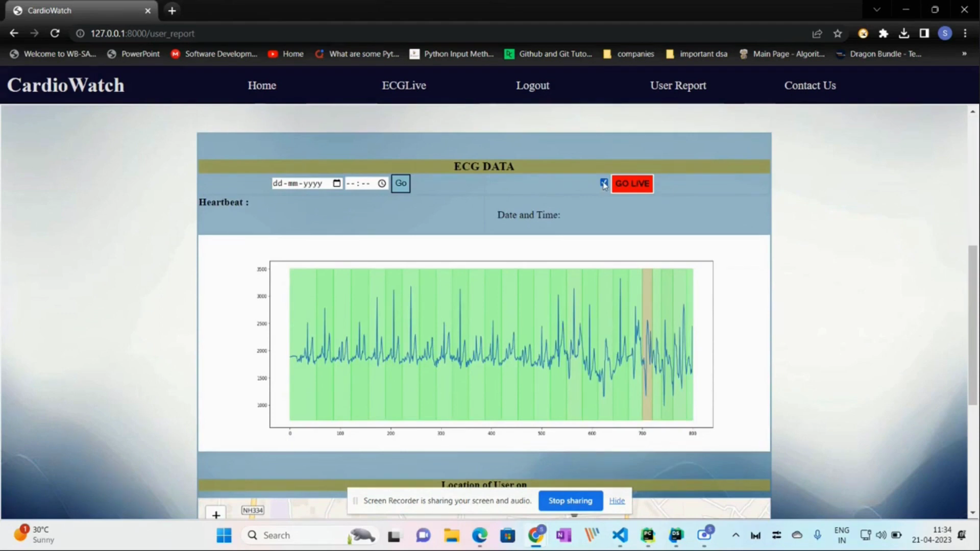980x551 pixels.
Task: Click Stop sharing in the recorder banner
Action: tap(570, 500)
